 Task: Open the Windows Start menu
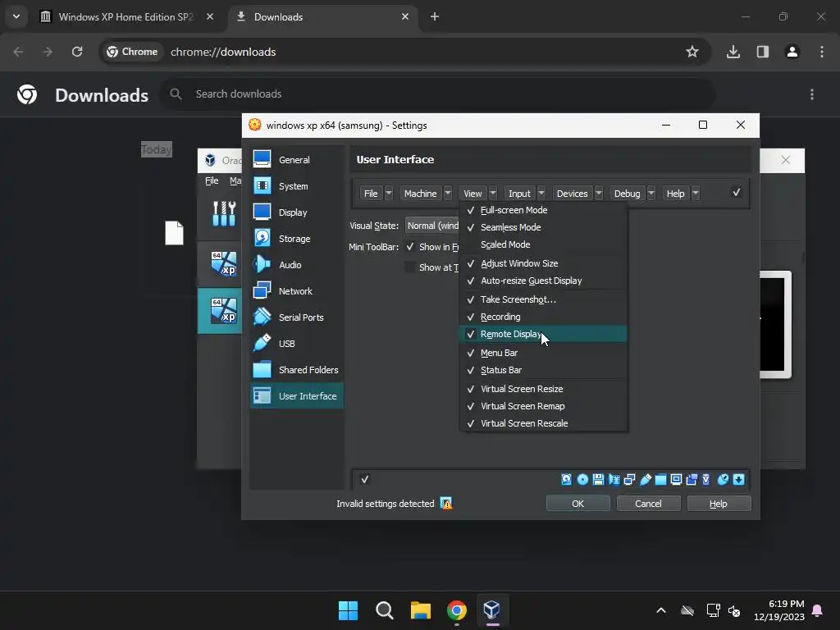point(348,609)
